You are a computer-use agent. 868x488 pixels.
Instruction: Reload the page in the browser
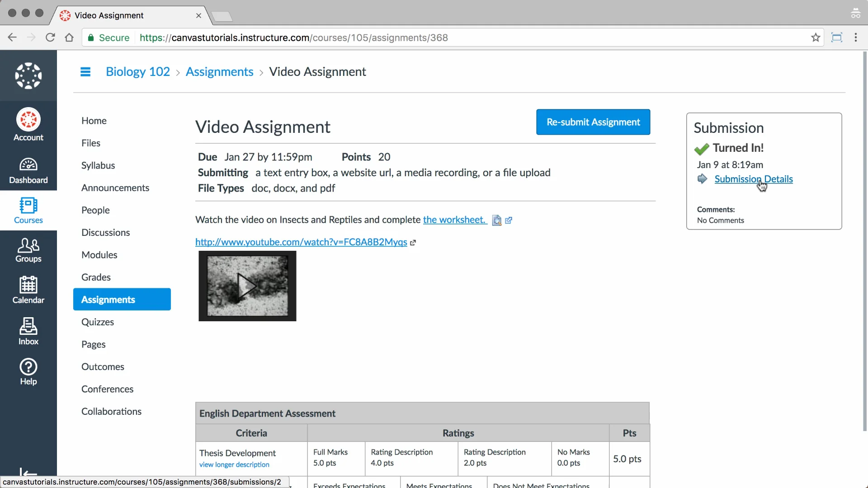pyautogui.click(x=50, y=38)
